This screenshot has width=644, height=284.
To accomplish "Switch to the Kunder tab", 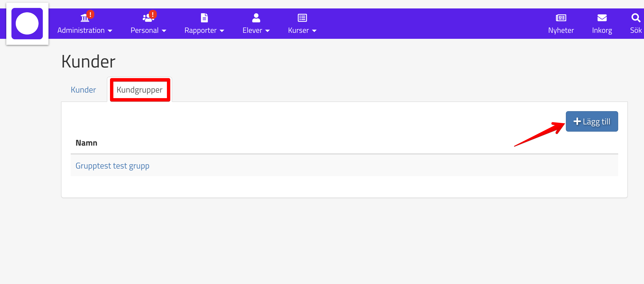I will (83, 90).
